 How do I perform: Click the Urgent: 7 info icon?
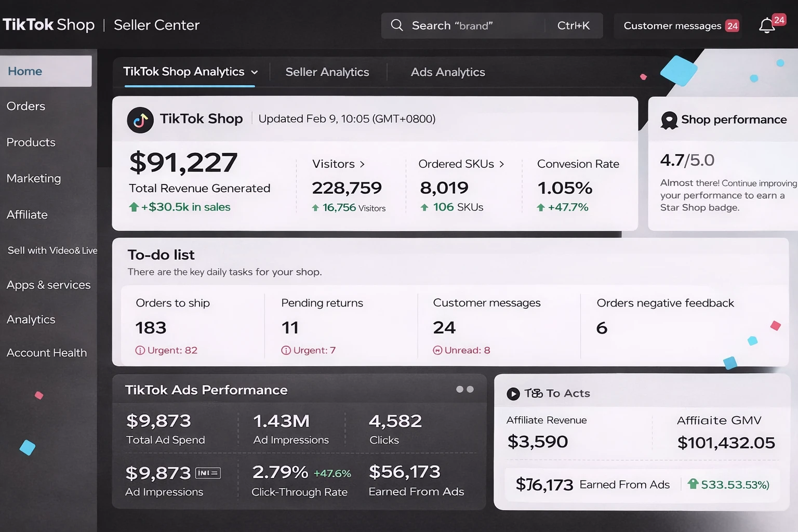coord(286,350)
